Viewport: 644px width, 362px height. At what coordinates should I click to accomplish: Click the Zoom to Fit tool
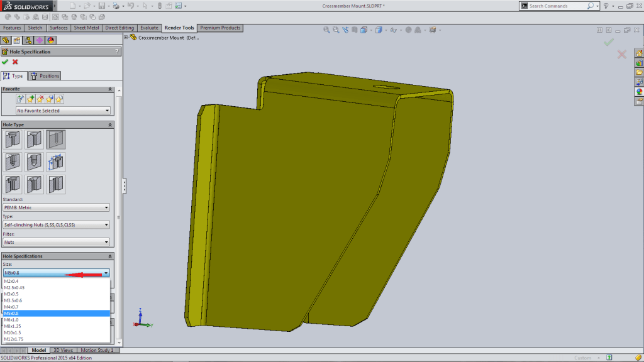(326, 29)
